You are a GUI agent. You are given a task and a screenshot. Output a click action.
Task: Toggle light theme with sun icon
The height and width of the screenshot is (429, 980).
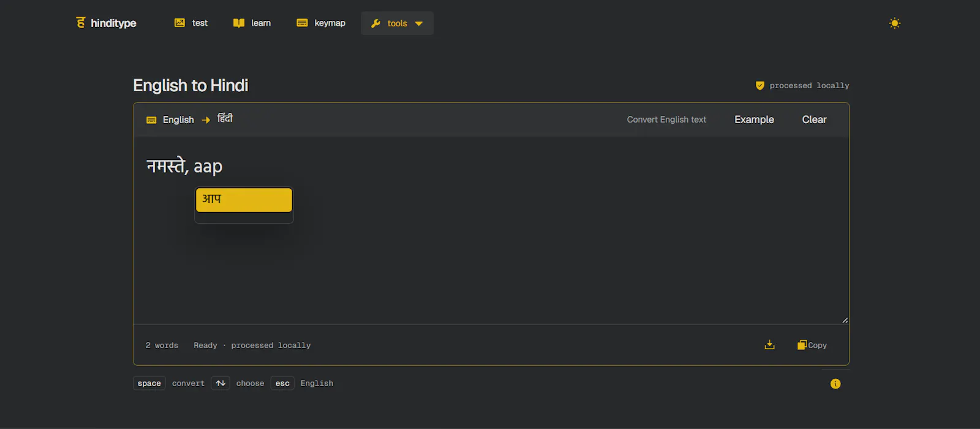click(895, 23)
